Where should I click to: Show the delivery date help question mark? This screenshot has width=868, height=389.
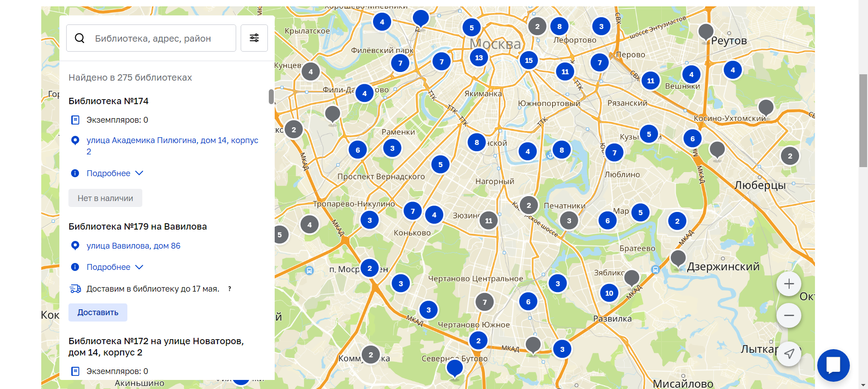coord(230,289)
